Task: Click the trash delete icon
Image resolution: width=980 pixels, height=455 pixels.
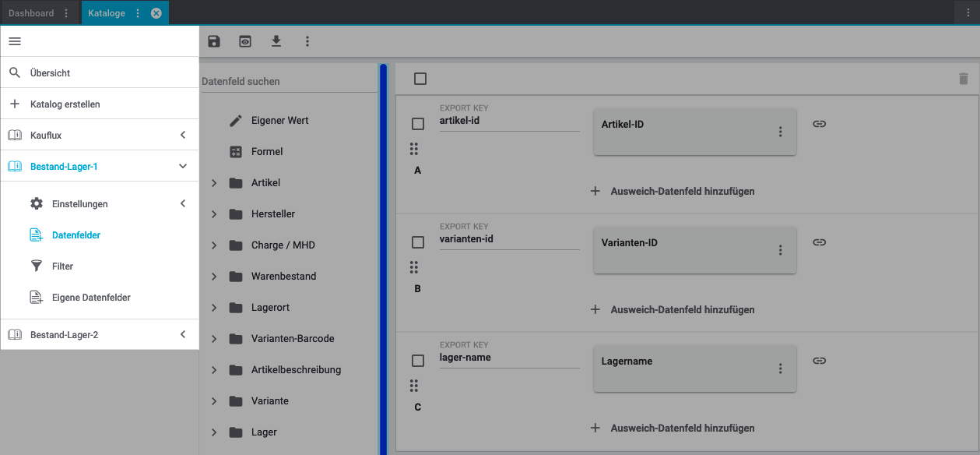Action: tap(963, 79)
